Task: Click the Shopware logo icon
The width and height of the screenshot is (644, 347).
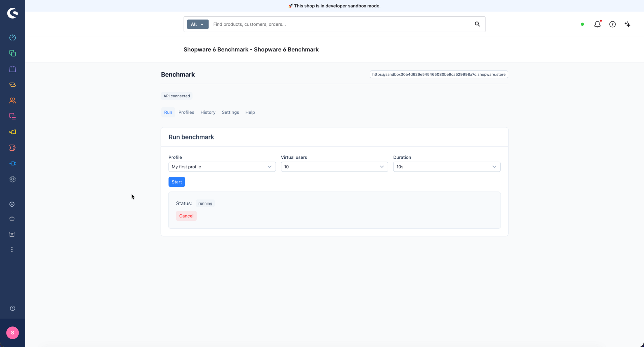Action: [x=13, y=13]
